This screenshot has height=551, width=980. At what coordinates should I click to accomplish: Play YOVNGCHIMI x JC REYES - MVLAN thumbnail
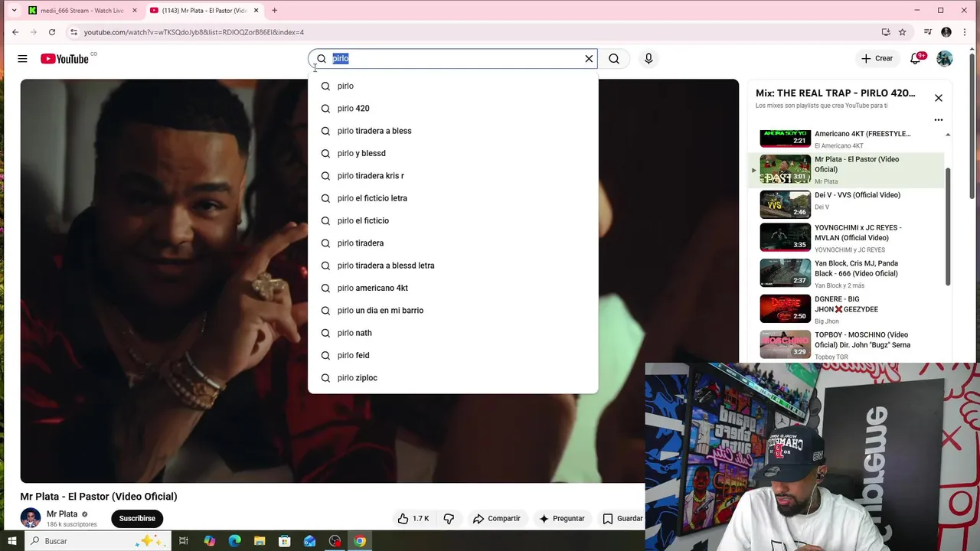click(x=785, y=237)
